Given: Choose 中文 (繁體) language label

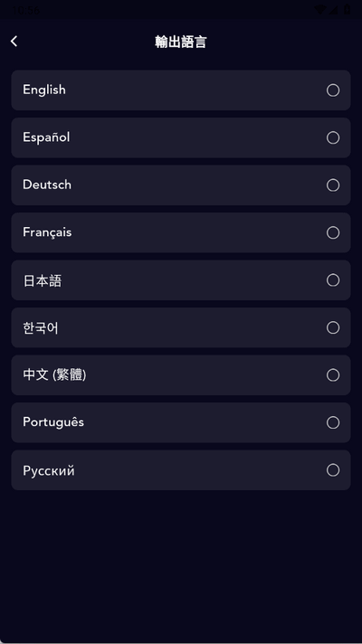Looking at the screenshot, I should (54, 375).
